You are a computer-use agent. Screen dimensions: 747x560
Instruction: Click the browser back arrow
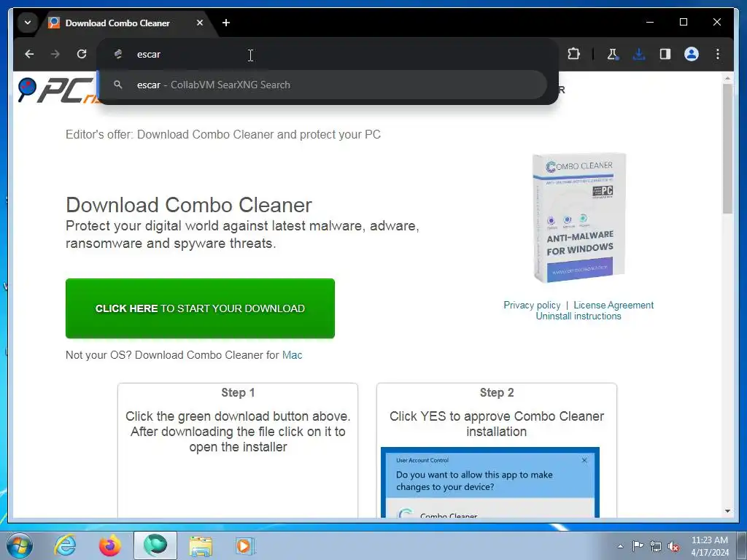click(x=29, y=54)
